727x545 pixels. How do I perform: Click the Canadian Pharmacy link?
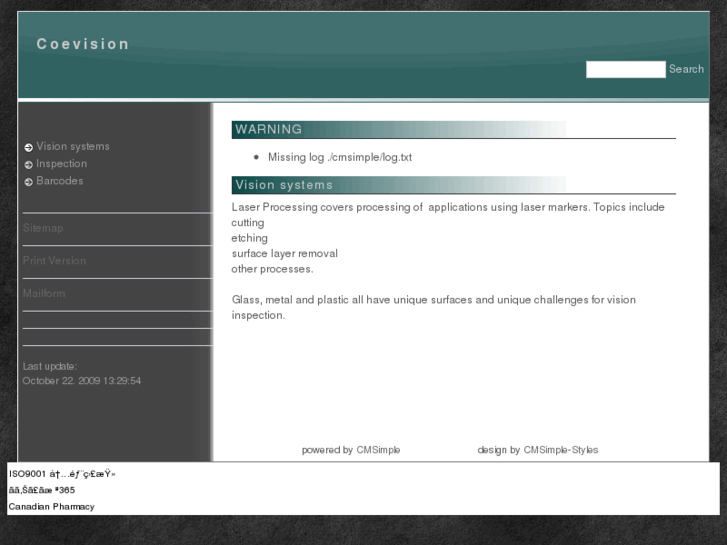pyautogui.click(x=51, y=507)
